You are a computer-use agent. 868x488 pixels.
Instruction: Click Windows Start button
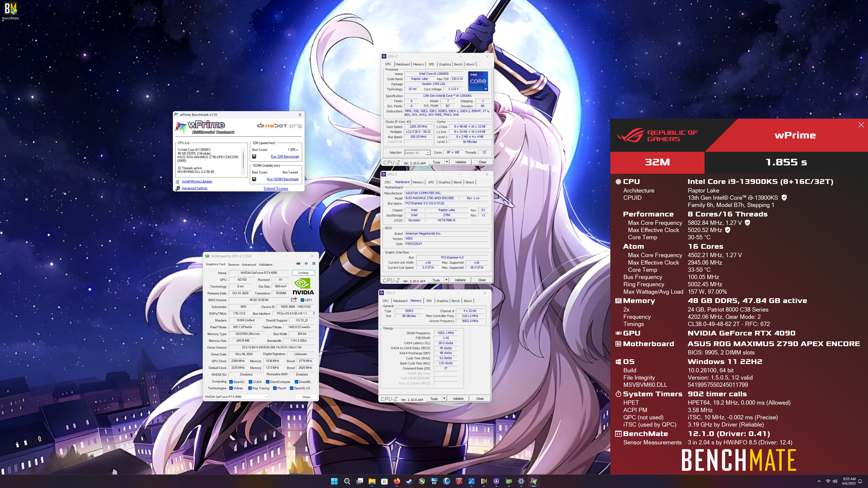[x=334, y=481]
